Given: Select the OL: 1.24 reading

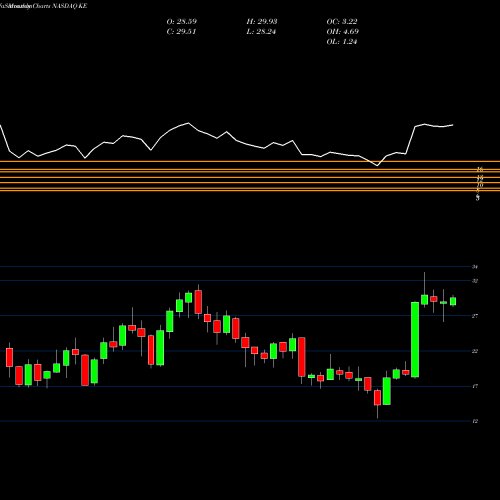Looking at the screenshot, I should coord(342,42).
